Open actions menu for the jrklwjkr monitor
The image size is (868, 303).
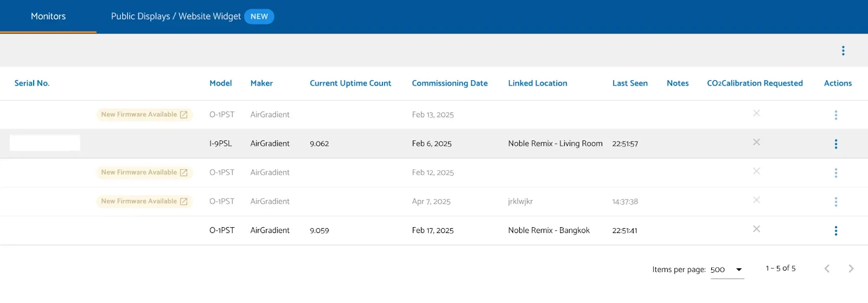pos(835,202)
